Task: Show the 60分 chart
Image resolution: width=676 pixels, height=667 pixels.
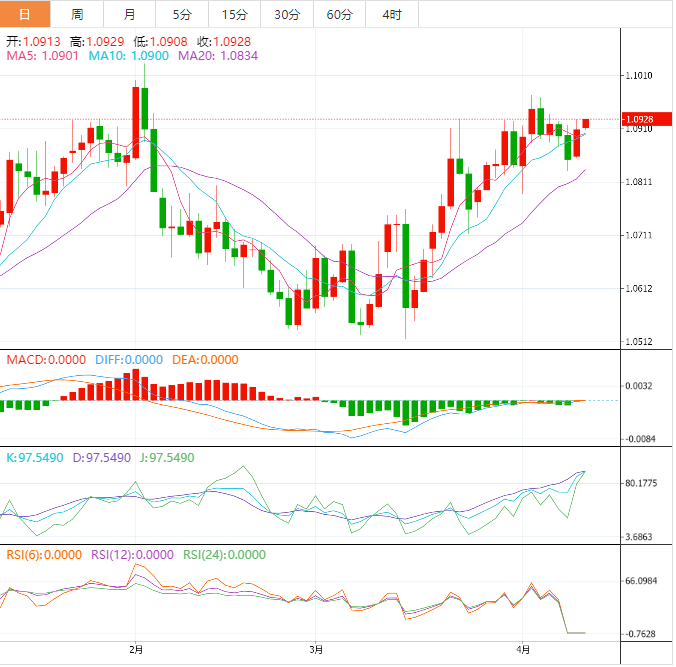Action: [x=339, y=14]
